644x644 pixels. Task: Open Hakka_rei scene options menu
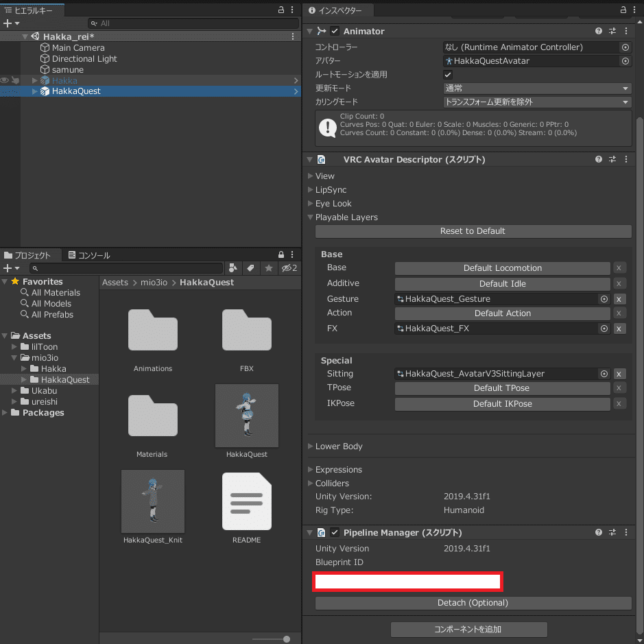coord(292,36)
